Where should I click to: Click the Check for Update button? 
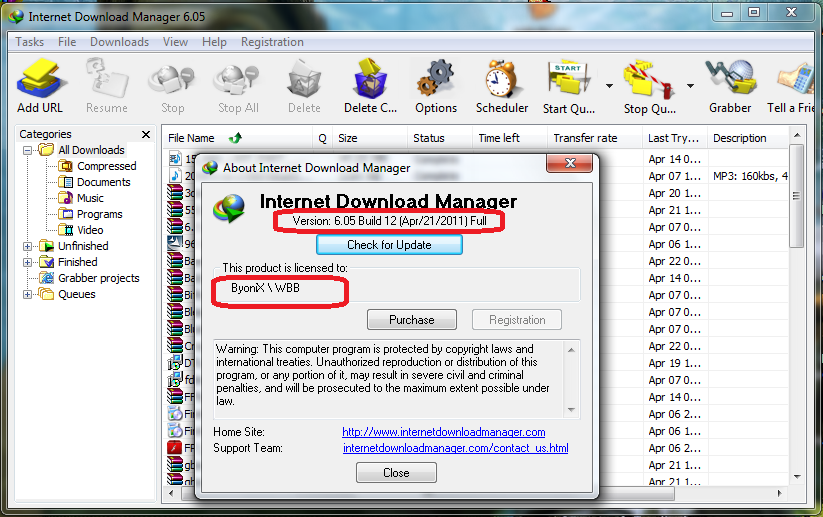[x=389, y=245]
